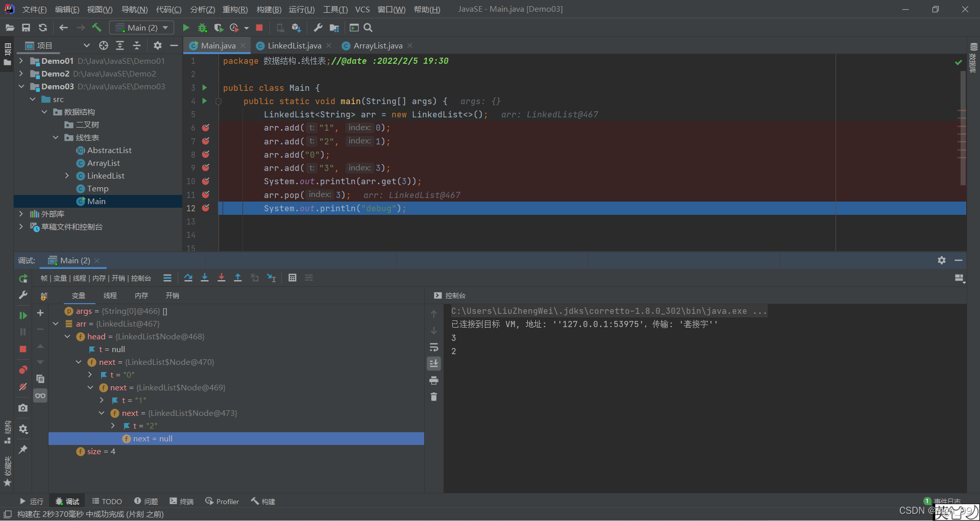Toggle breakpoint on line 7

[x=206, y=141]
